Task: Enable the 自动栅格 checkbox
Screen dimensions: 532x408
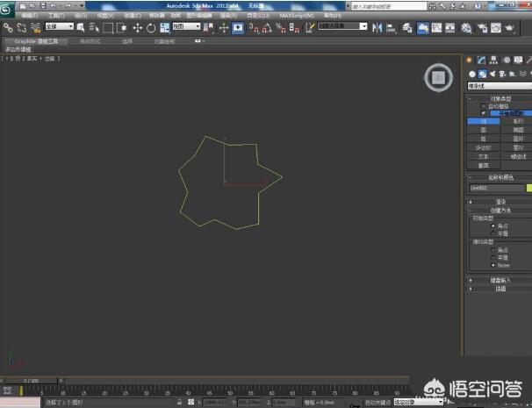Action: point(483,106)
